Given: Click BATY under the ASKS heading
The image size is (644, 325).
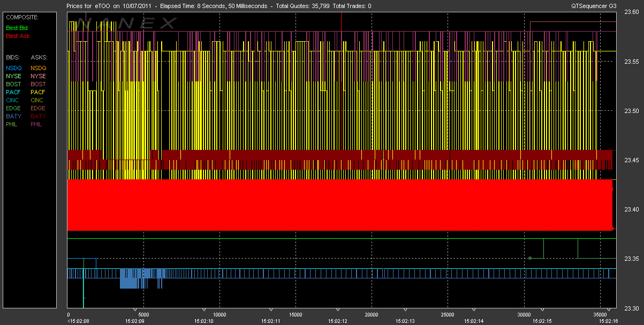Looking at the screenshot, I should click(39, 116).
